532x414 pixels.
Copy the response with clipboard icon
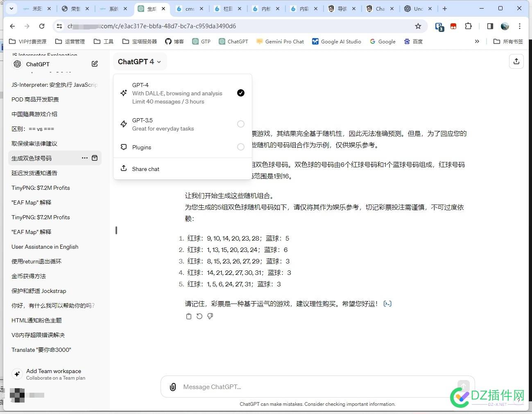coord(189,316)
